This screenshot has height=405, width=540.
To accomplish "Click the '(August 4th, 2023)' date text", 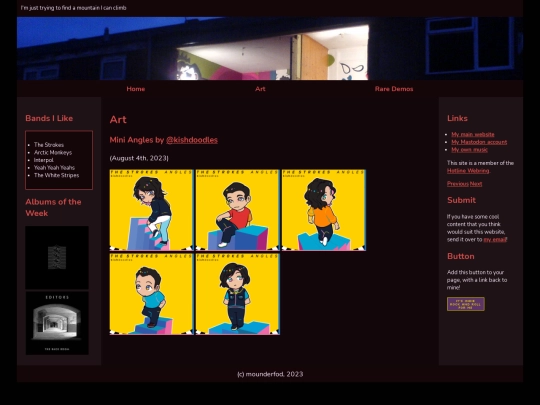I will pyautogui.click(x=139, y=158).
